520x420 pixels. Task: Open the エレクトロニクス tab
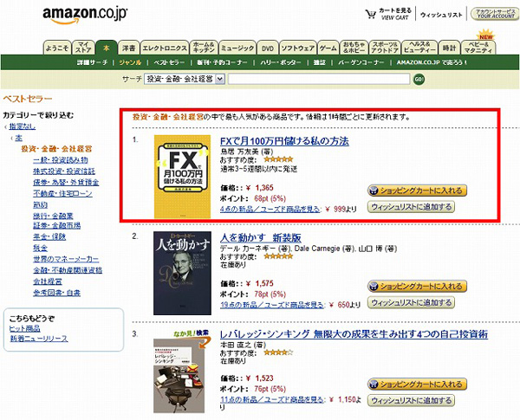165,48
